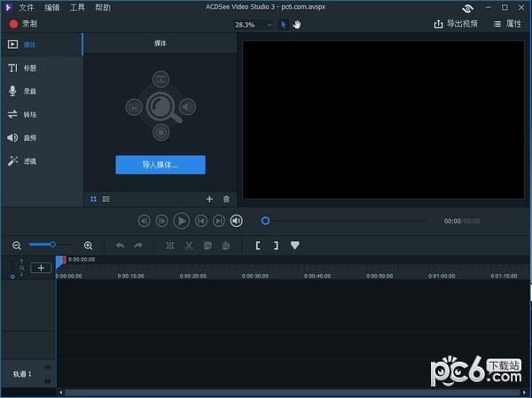
Task: Jump to the start of the video
Action: (201, 221)
